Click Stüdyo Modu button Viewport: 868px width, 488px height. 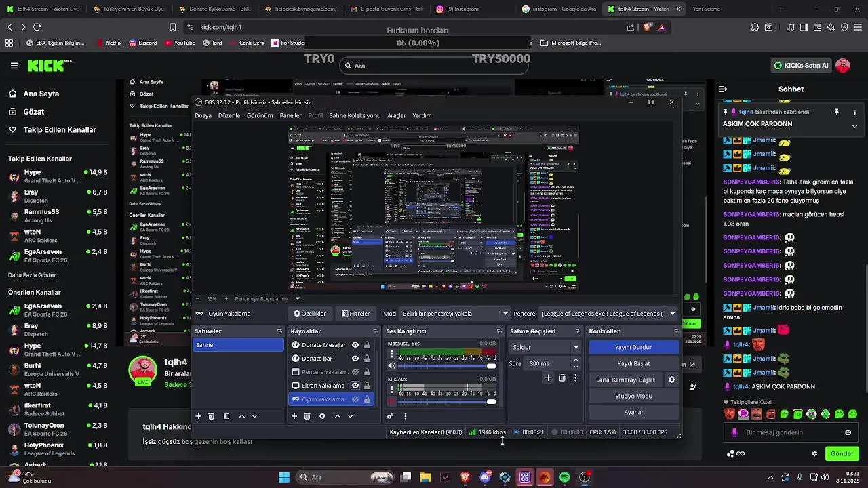633,396
